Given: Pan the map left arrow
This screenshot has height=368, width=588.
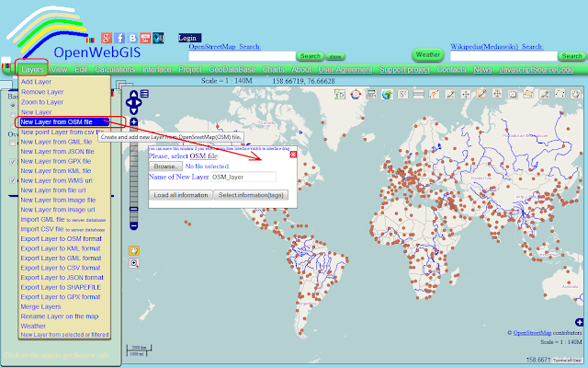Looking at the screenshot, I should point(129,102).
